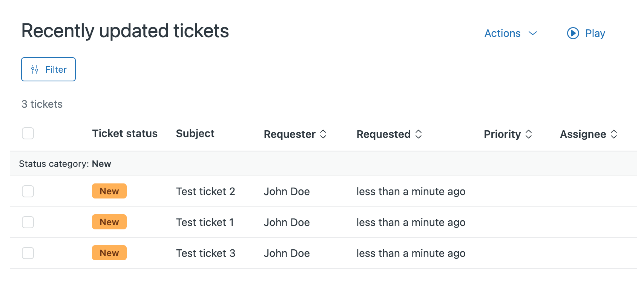644x287 pixels.
Task: Click the Play icon to start ticket queue
Action: pyautogui.click(x=573, y=34)
